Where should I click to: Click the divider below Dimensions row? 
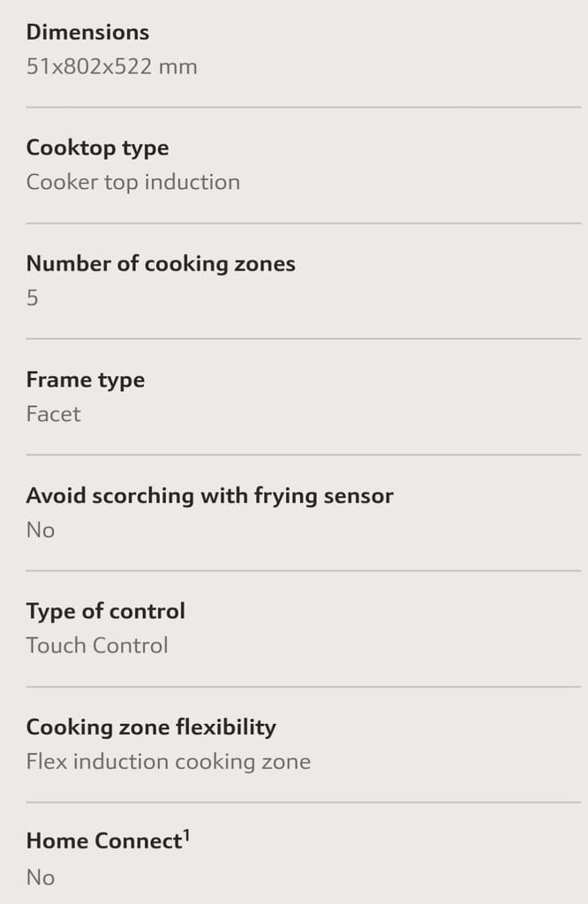point(303,107)
